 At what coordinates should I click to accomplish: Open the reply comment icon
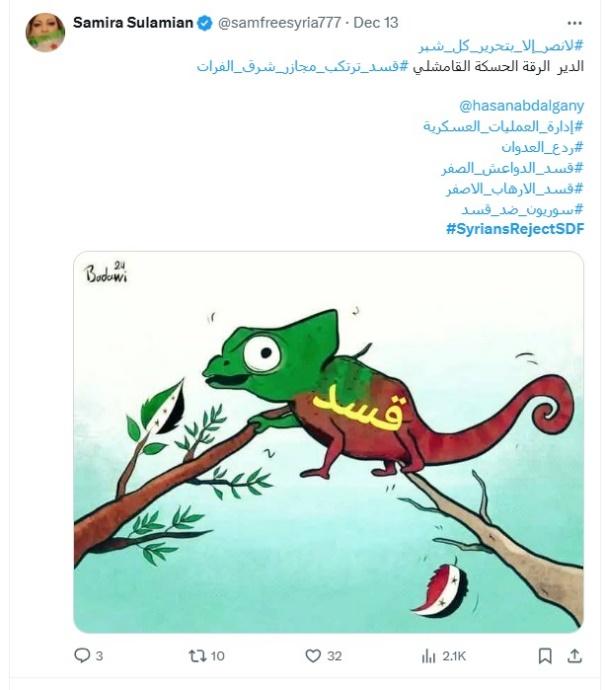(82, 656)
